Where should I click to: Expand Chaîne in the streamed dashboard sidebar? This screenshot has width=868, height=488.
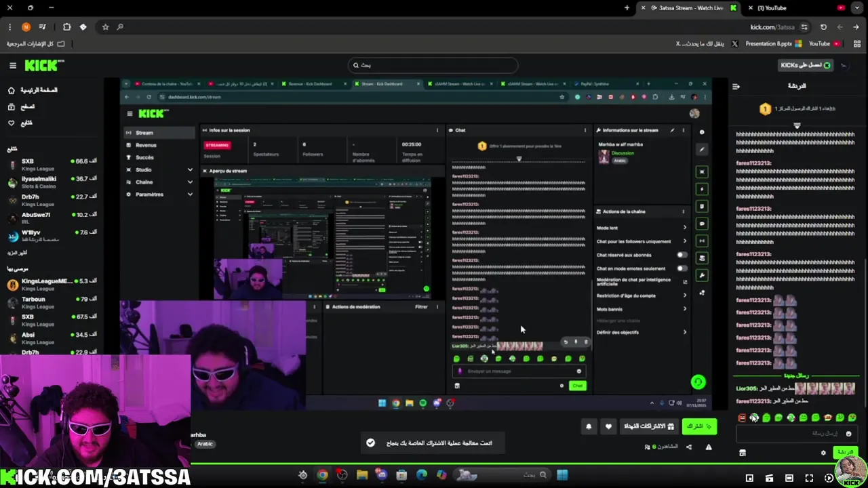tap(190, 182)
